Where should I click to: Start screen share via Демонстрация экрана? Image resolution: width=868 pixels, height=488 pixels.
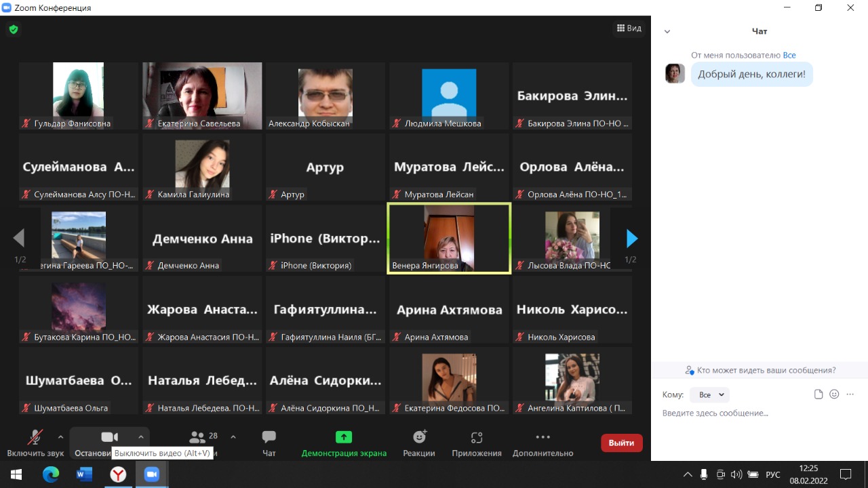click(x=344, y=443)
